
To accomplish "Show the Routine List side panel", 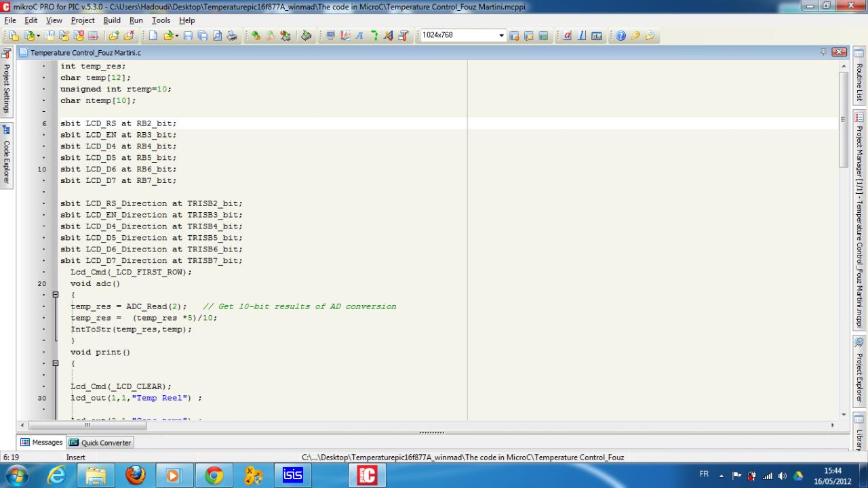I will pyautogui.click(x=859, y=77).
